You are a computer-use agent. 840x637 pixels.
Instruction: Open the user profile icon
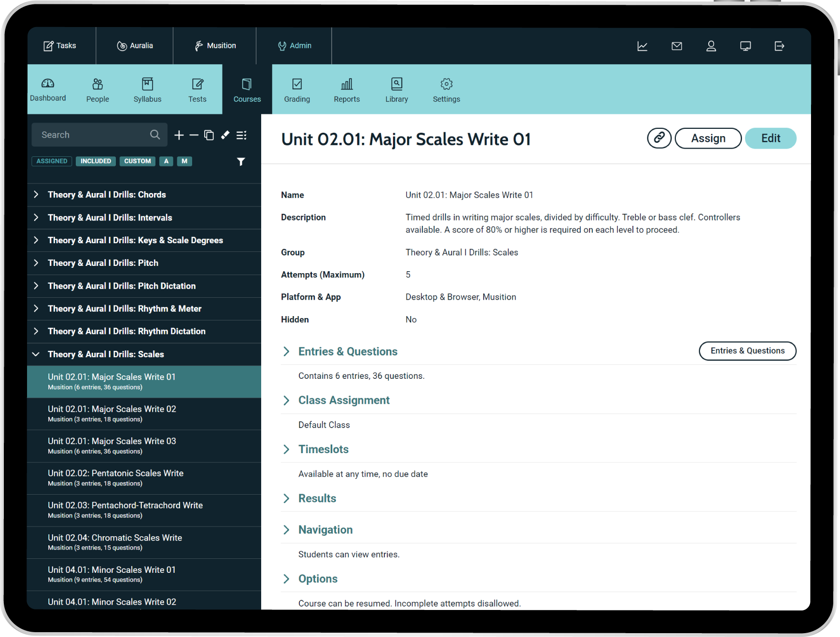click(711, 46)
